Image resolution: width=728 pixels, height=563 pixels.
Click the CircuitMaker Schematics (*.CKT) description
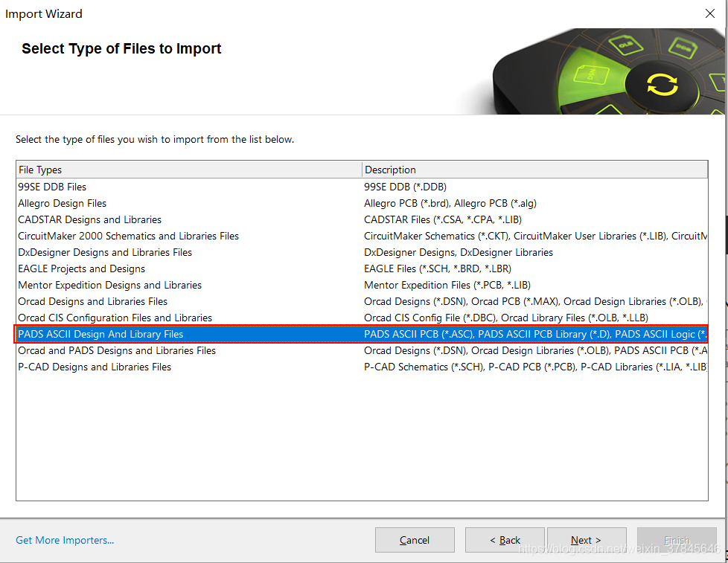tap(535, 236)
